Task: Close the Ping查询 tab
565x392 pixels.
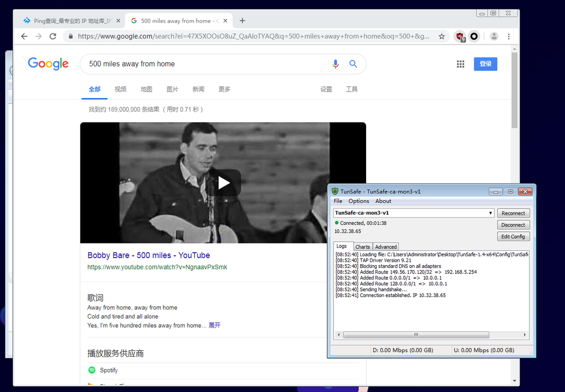Action: coord(118,21)
